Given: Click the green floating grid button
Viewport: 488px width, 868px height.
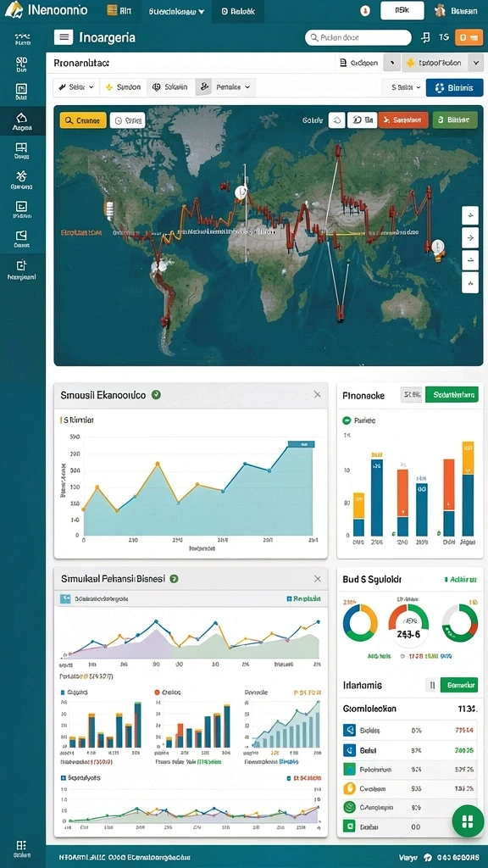Looking at the screenshot, I should tap(468, 821).
